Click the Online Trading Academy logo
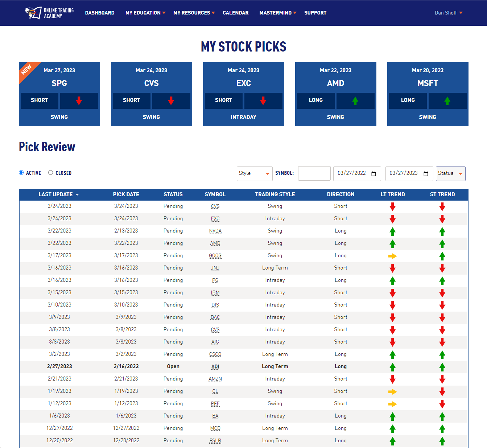The image size is (487, 448). pyautogui.click(x=49, y=13)
